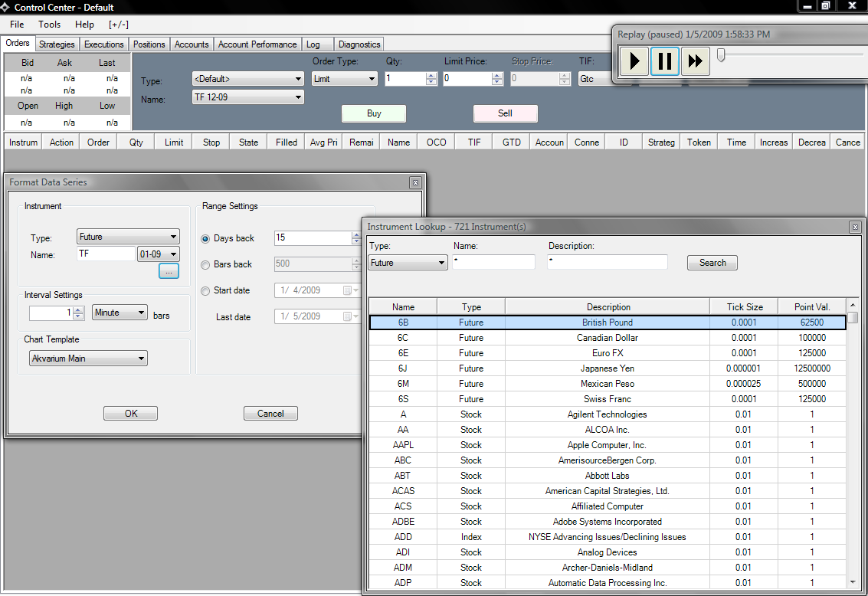Select the Start date radio button
This screenshot has height=596, width=868.
tap(205, 291)
